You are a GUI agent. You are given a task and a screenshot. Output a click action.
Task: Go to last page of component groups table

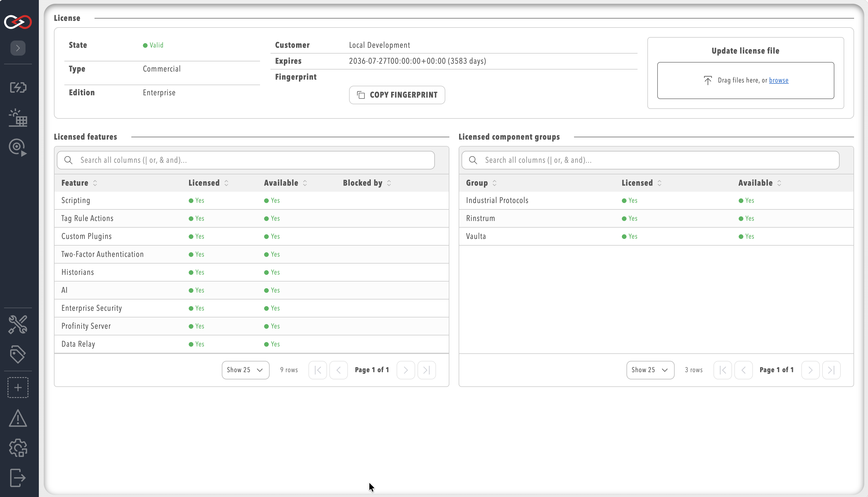coord(831,370)
